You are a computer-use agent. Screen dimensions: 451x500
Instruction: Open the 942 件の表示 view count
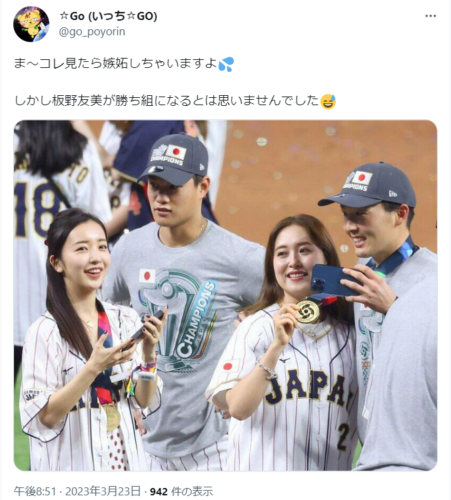(181, 491)
